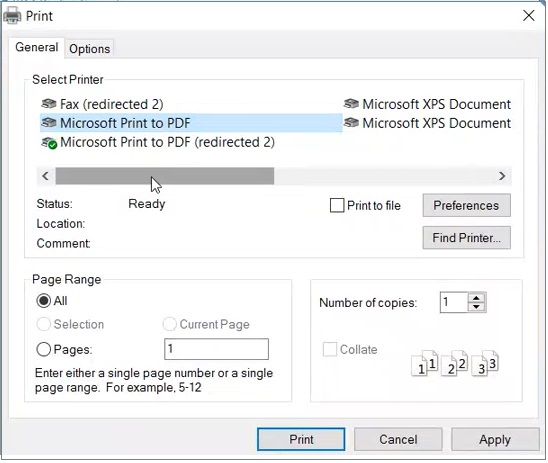Click the printer icon in the dialog title bar

tap(12, 16)
